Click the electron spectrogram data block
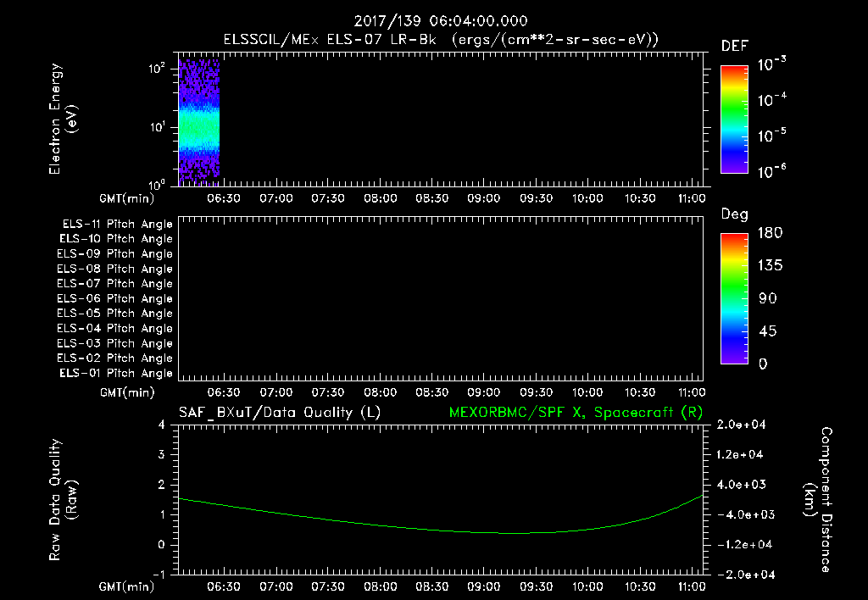This screenshot has width=868, height=600. [x=198, y=121]
